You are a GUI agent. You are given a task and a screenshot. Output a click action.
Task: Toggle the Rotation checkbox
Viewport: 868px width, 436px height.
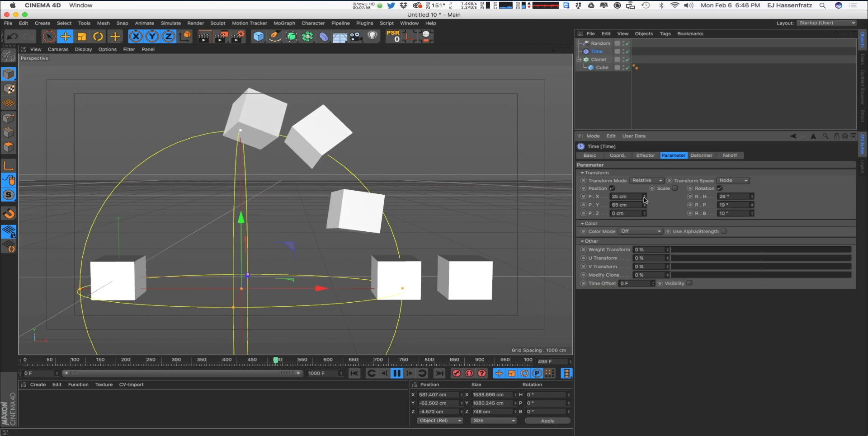click(x=720, y=188)
